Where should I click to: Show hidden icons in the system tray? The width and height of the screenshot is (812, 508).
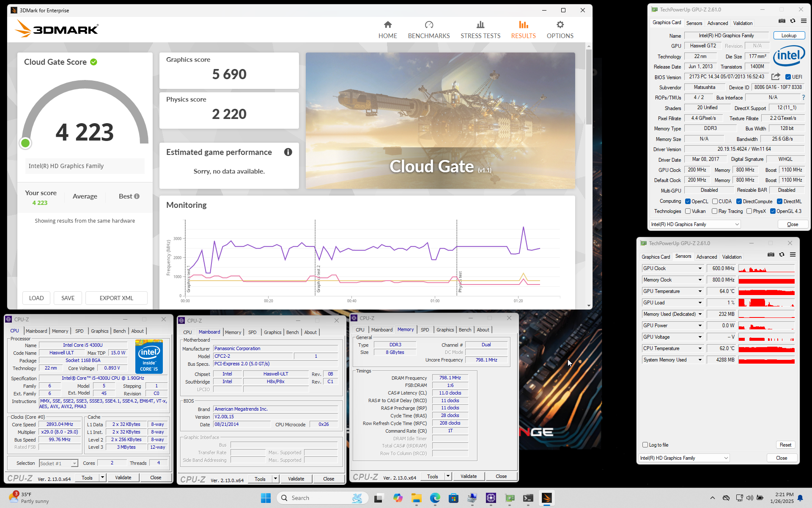click(x=713, y=498)
